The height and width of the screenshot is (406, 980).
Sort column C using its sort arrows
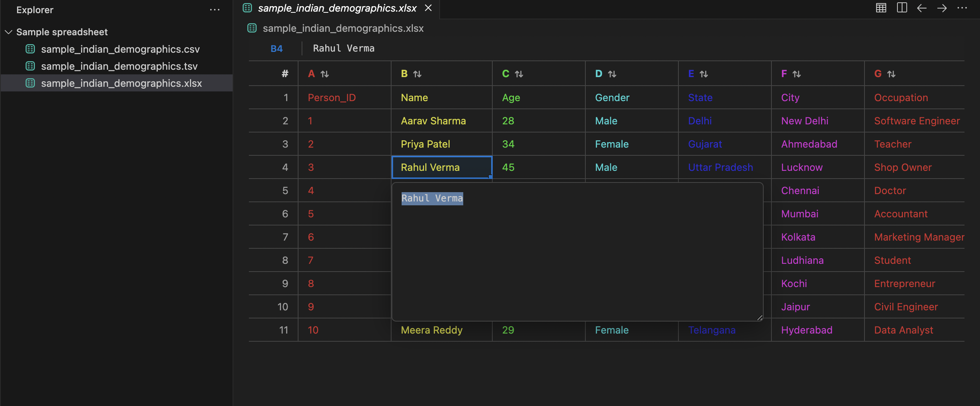pos(519,74)
